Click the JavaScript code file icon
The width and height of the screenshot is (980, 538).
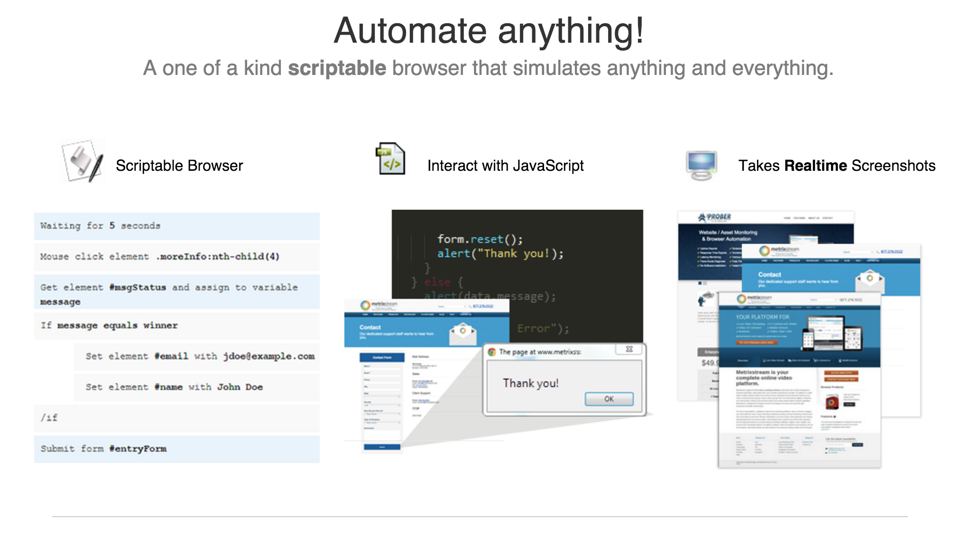(x=391, y=159)
